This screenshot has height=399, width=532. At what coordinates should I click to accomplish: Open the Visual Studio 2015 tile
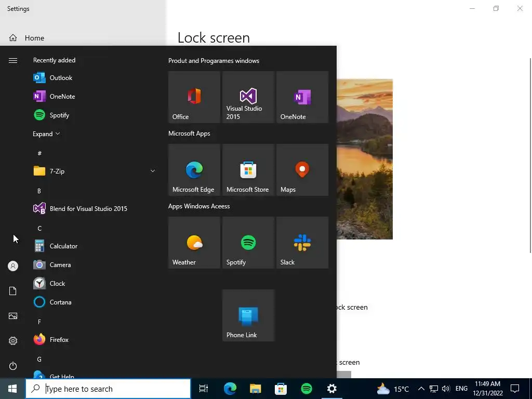[x=248, y=97]
